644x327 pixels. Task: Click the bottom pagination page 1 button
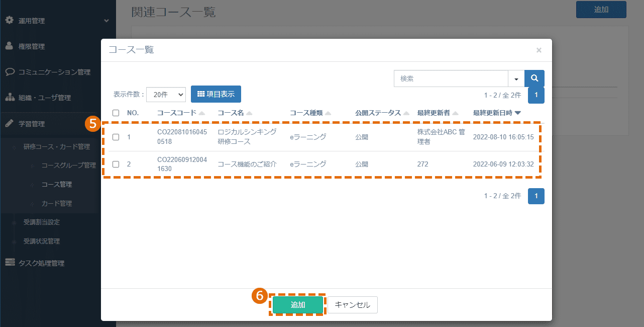pyautogui.click(x=536, y=196)
